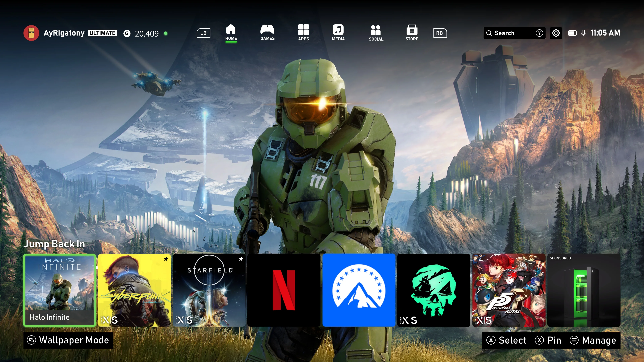Open the Cyberpunk 2077 tile
Screen dimensions: 644x362
[135, 290]
